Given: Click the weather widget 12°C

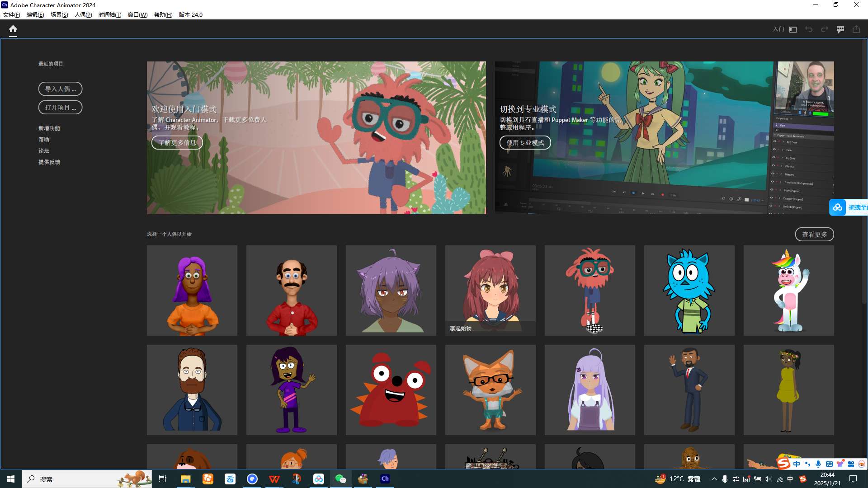Looking at the screenshot, I should coord(678,479).
